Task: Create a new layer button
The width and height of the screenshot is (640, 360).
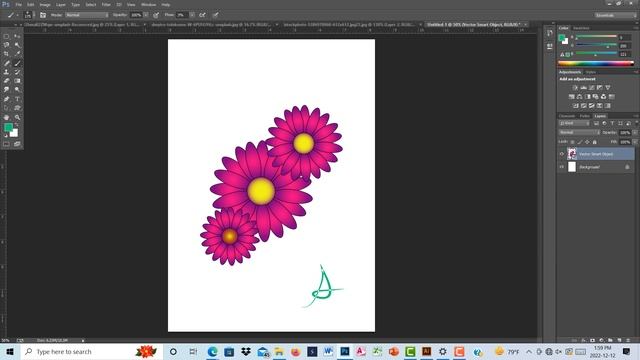Action: [x=619, y=340]
